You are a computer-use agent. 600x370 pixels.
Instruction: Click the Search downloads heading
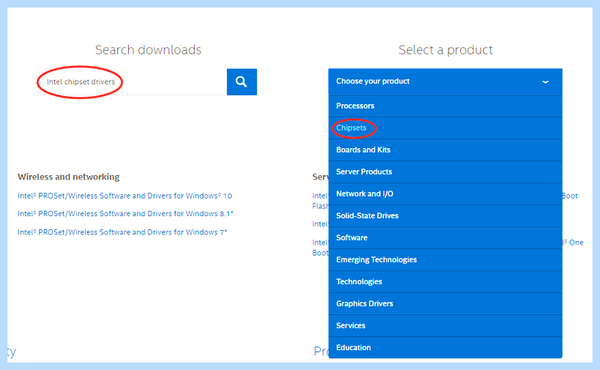click(148, 50)
